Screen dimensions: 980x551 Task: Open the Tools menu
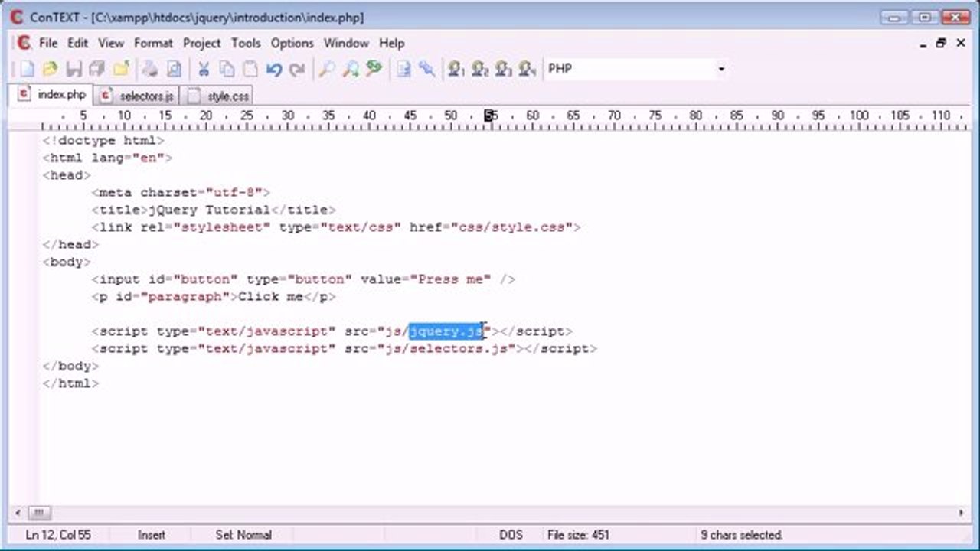246,43
